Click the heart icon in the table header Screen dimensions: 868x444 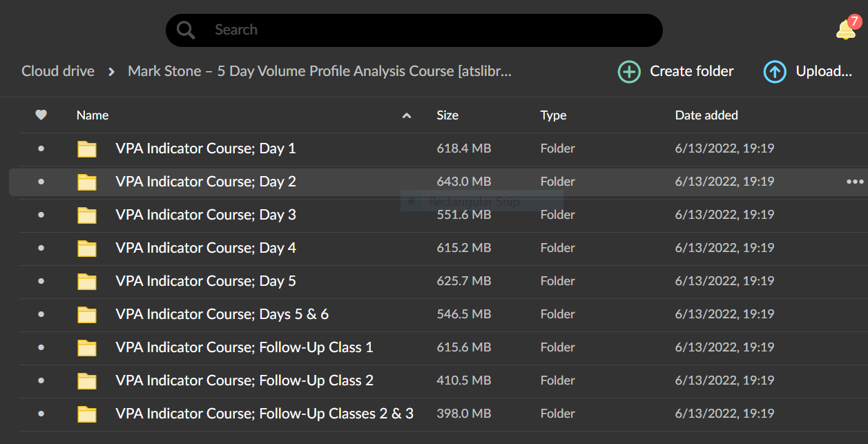coord(41,115)
